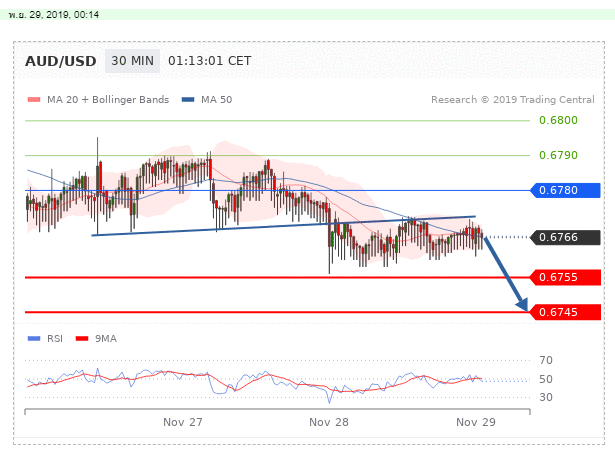Image resolution: width=615 pixels, height=453 pixels.
Task: Click the MA 20 + Bollinger Bands label
Action: 108,100
